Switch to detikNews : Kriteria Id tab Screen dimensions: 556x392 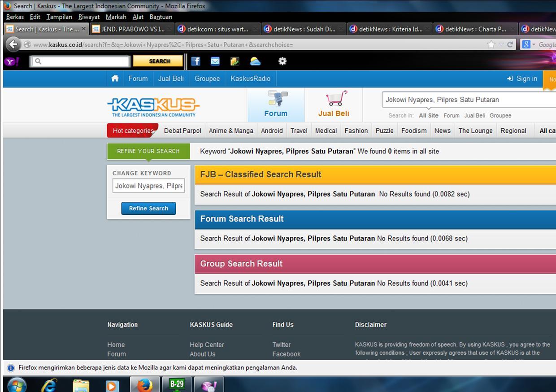click(390, 29)
